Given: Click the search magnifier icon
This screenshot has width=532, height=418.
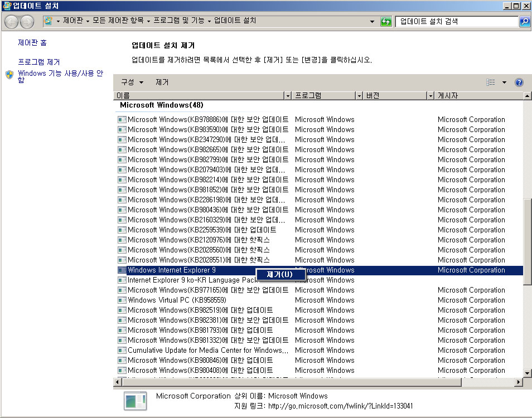Looking at the screenshot, I should click(525, 22).
